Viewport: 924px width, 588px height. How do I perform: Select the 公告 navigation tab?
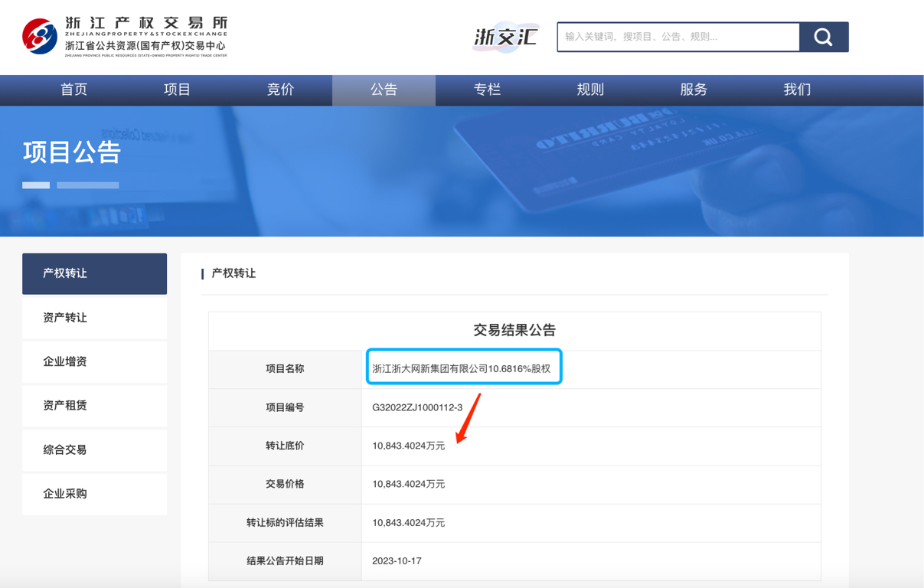click(x=384, y=90)
